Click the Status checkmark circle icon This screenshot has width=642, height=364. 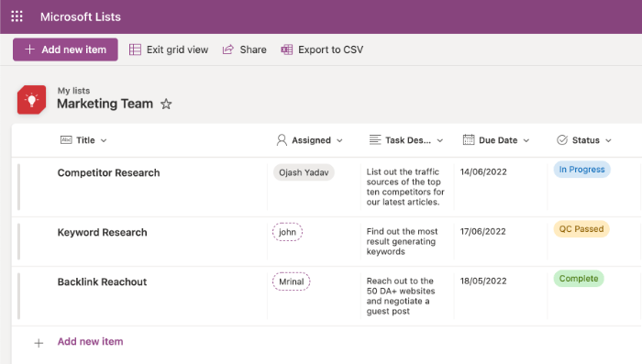562,140
